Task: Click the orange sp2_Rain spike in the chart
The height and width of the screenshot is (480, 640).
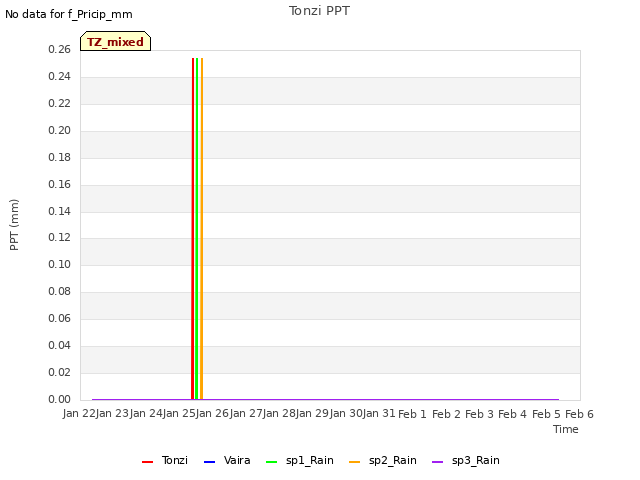Action: (202, 229)
